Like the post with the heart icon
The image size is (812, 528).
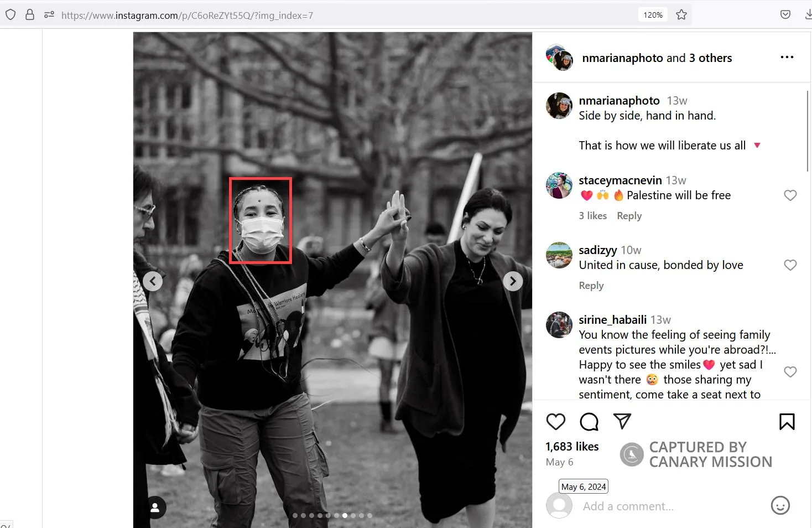pyautogui.click(x=555, y=421)
